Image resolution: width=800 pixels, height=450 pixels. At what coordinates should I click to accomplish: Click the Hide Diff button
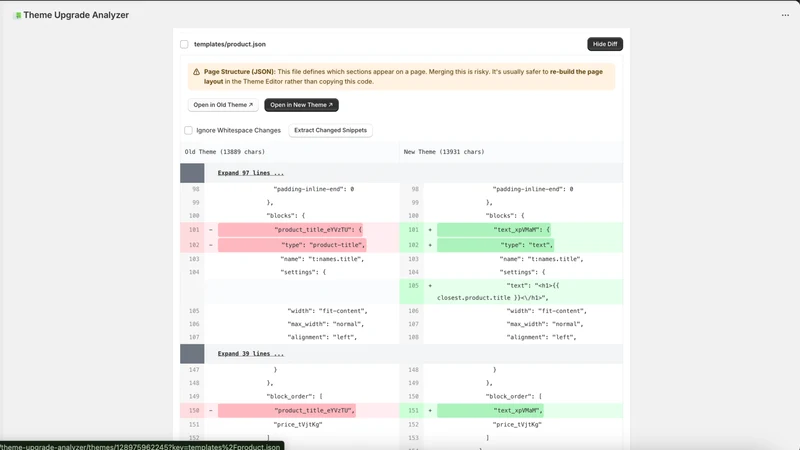point(605,44)
